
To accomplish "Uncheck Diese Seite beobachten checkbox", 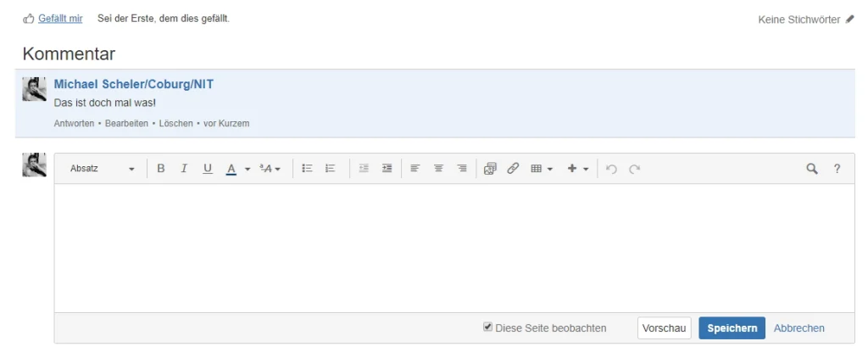I will (487, 327).
